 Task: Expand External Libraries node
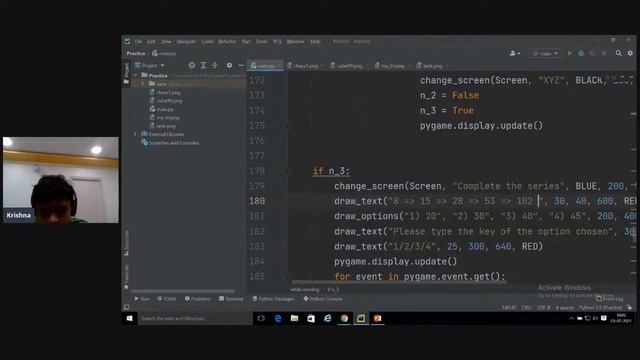(x=136, y=134)
